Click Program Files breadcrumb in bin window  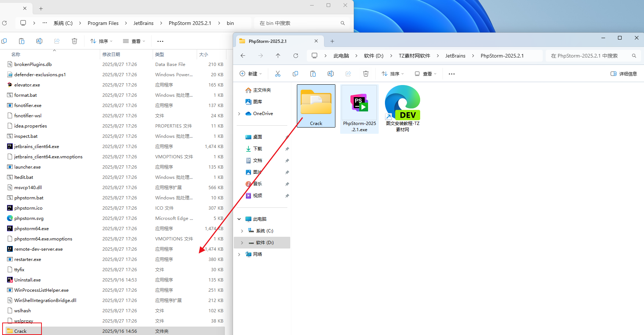point(103,23)
